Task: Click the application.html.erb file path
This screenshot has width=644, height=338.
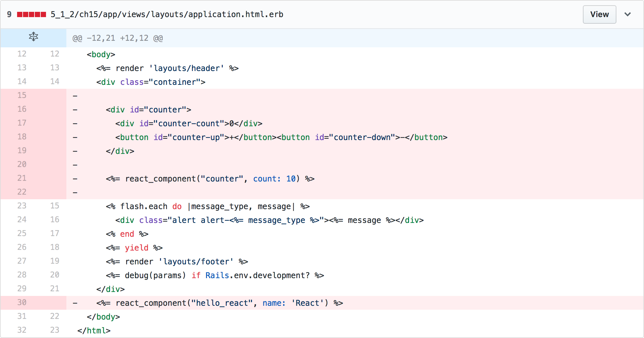Action: (x=167, y=14)
